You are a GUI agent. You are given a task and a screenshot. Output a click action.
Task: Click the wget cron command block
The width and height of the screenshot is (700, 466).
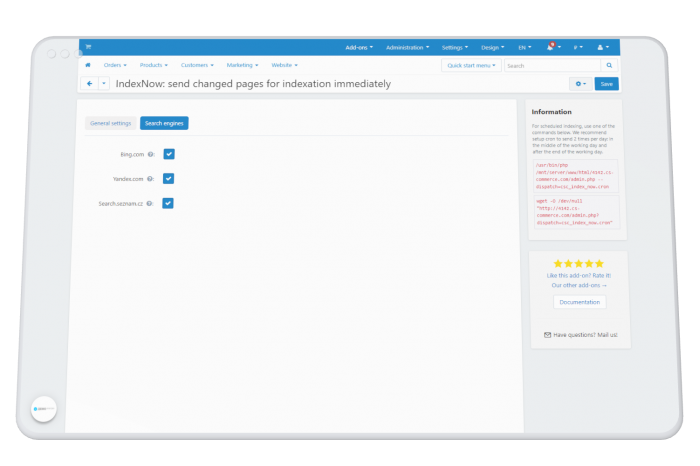[576, 212]
